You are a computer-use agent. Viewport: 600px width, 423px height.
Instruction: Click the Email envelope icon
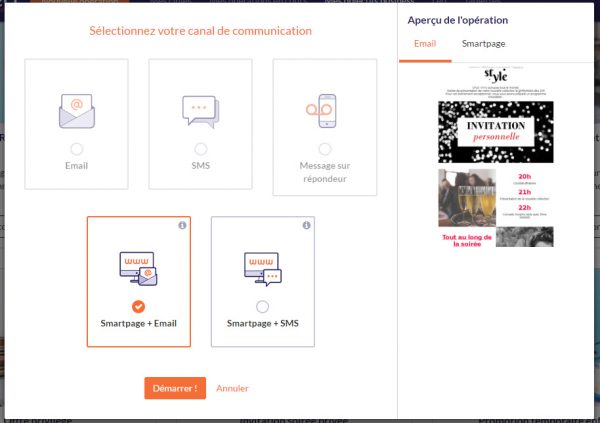(x=77, y=111)
